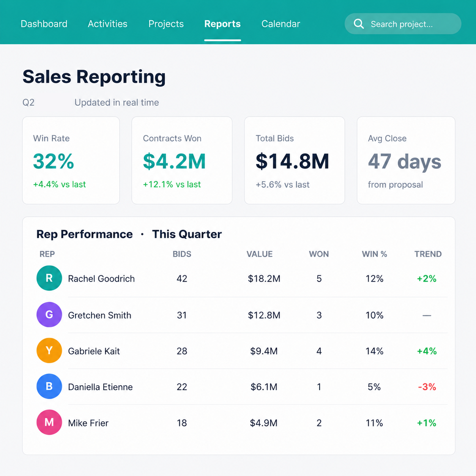This screenshot has width=476, height=476.
Task: Click Gabriele Kait's 14% win cell
Action: click(x=374, y=351)
